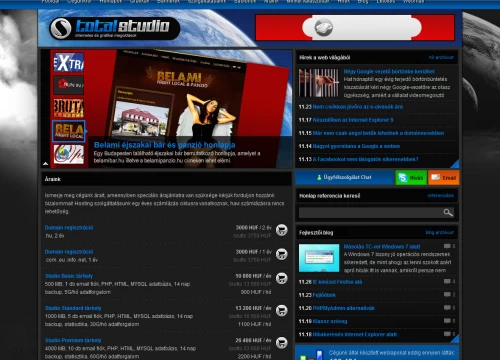Open "Belami éjszakai bár és panzió honlapja" title
This screenshot has width=500, height=360.
[164, 145]
